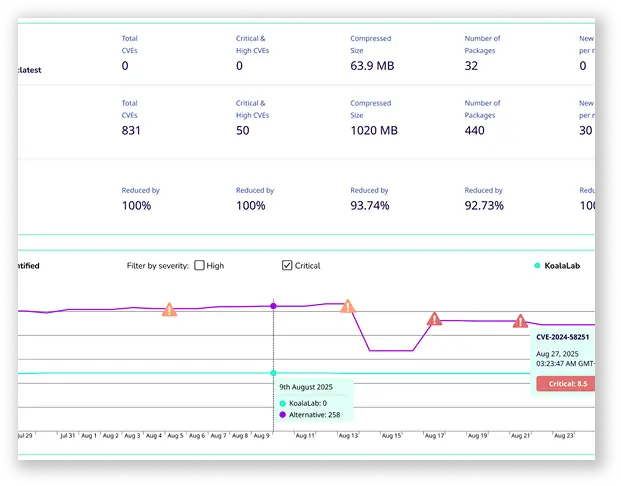Toggle the KoalaLab series legend label
Image resolution: width=621 pixels, height=486 pixels.
562,266
